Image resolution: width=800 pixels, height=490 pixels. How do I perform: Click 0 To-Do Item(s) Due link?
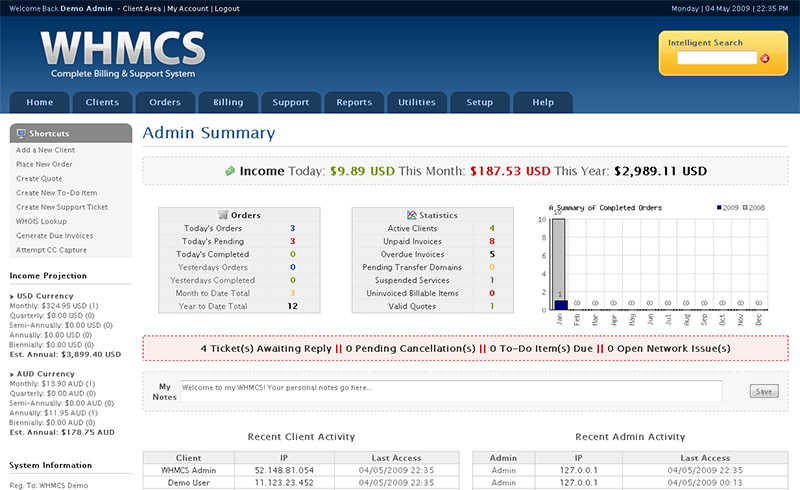(541, 349)
